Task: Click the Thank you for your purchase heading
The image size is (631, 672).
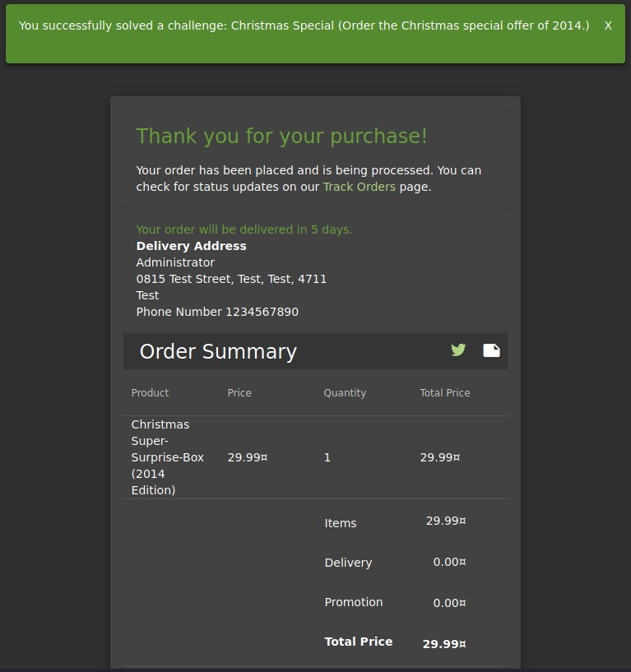Action: pos(282,136)
